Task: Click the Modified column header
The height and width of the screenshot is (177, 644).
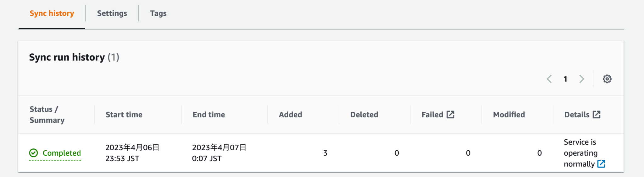Action: click(509, 115)
